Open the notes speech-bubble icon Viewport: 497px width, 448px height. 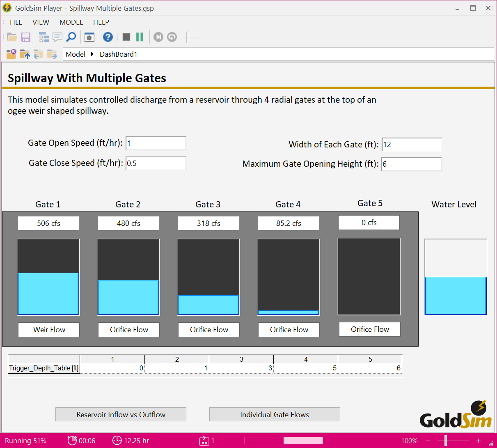pos(57,37)
